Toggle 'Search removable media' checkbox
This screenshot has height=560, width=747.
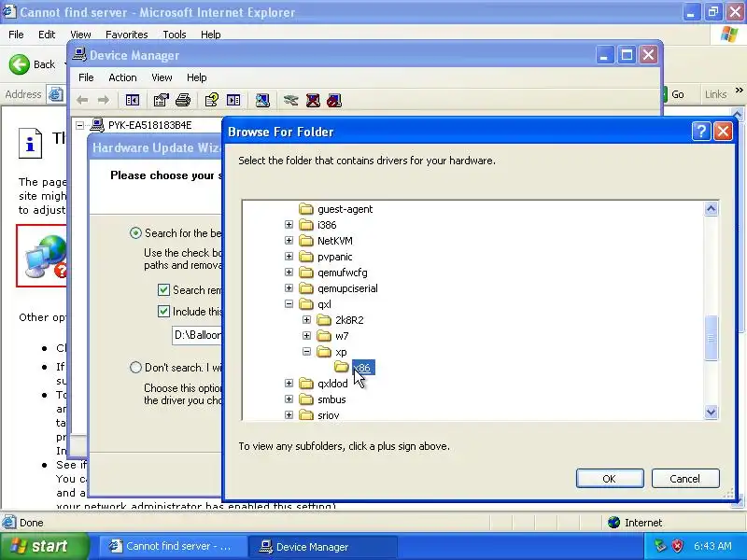[x=163, y=289]
